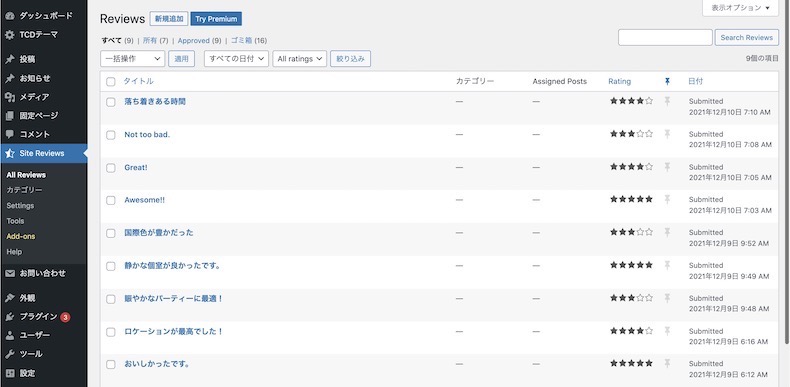Open the All Reviews submenu item

(26, 175)
